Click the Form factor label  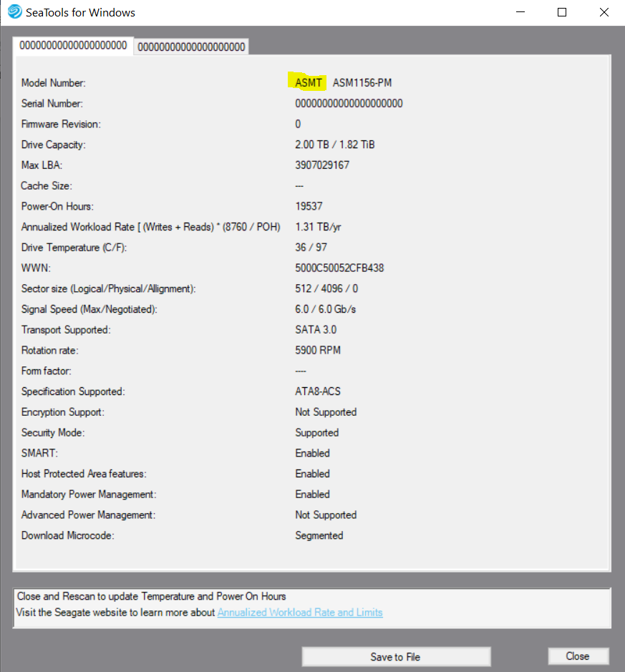click(x=47, y=371)
